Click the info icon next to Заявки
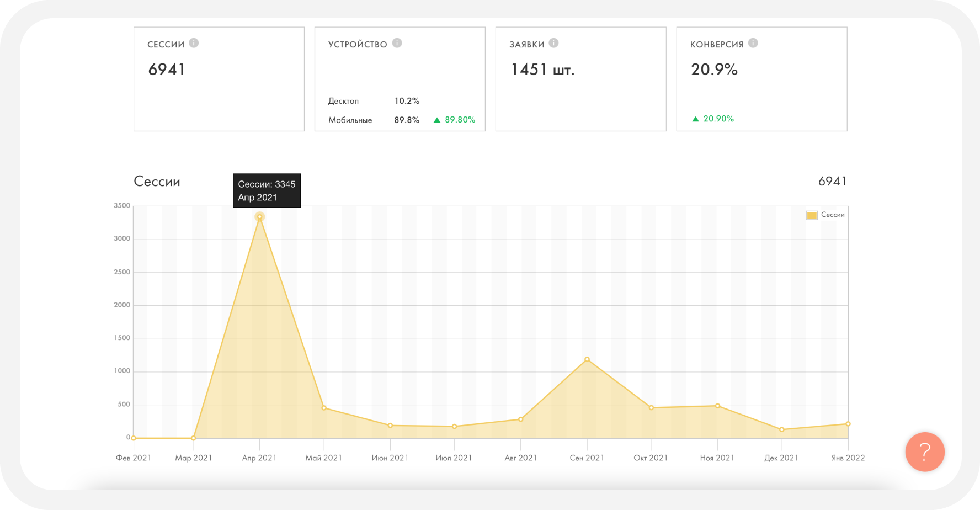The image size is (980, 510). 554,43
